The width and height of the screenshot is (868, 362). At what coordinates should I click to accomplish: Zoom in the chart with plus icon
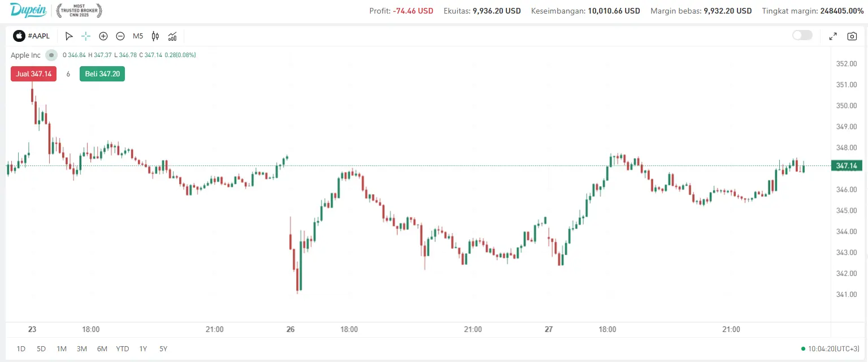pyautogui.click(x=103, y=36)
